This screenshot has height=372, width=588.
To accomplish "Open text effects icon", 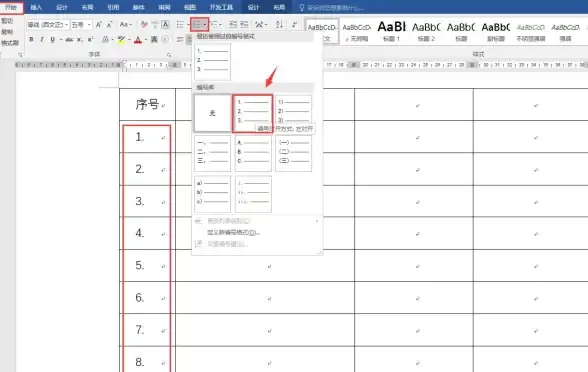I will pos(106,39).
